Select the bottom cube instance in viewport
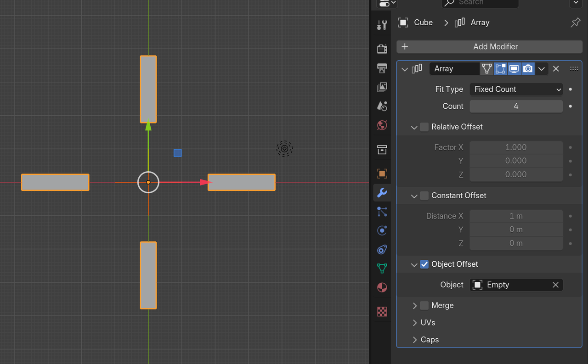 coord(148,275)
